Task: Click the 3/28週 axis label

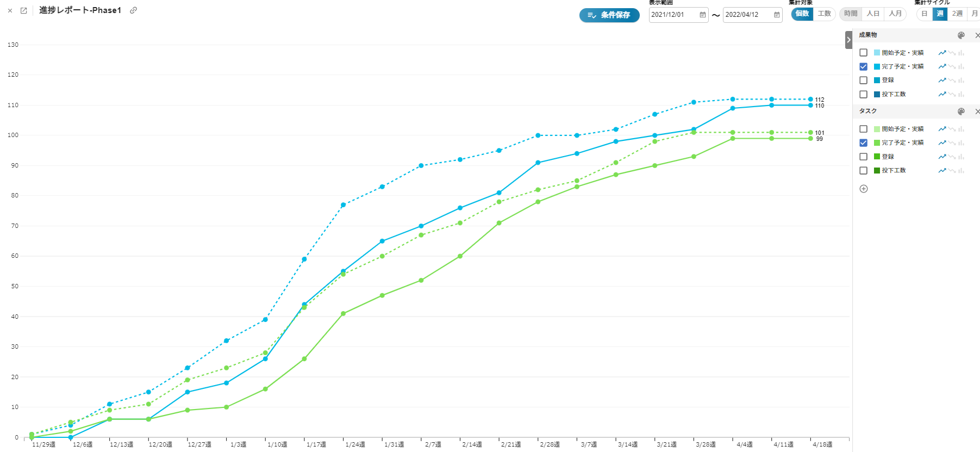Action: click(706, 444)
